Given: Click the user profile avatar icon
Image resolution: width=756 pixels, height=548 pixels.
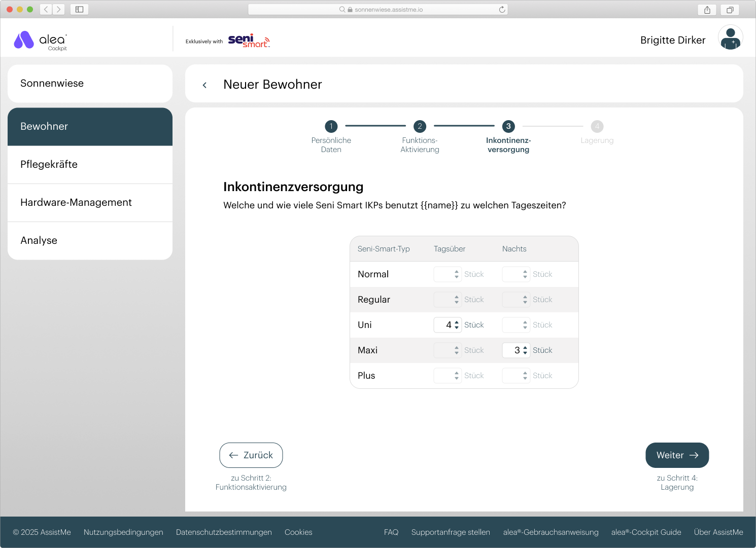Looking at the screenshot, I should (730, 38).
